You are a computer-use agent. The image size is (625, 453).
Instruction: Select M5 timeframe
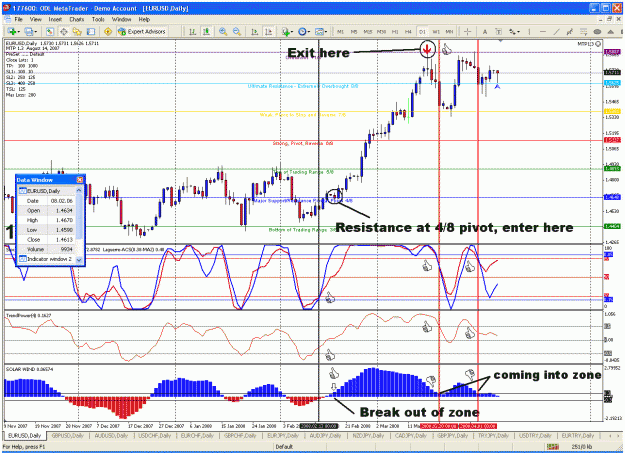(x=354, y=32)
